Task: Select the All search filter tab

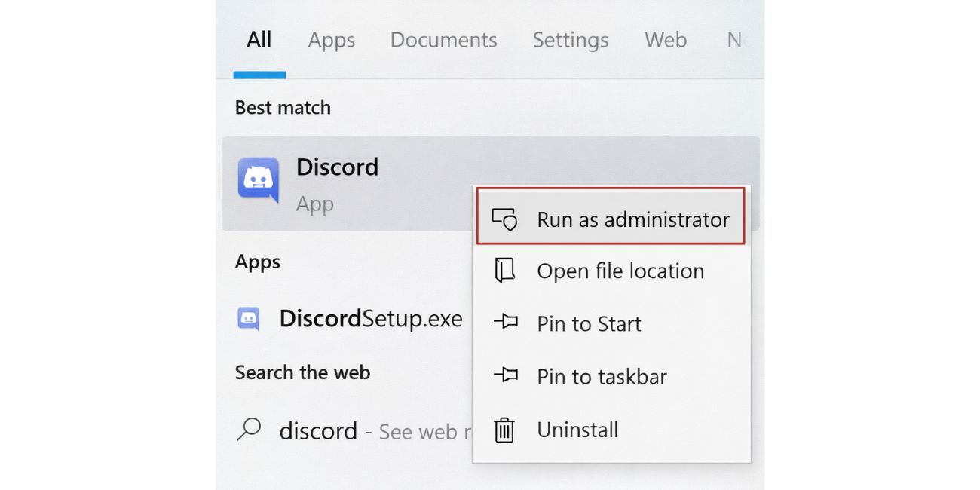Action: click(259, 40)
